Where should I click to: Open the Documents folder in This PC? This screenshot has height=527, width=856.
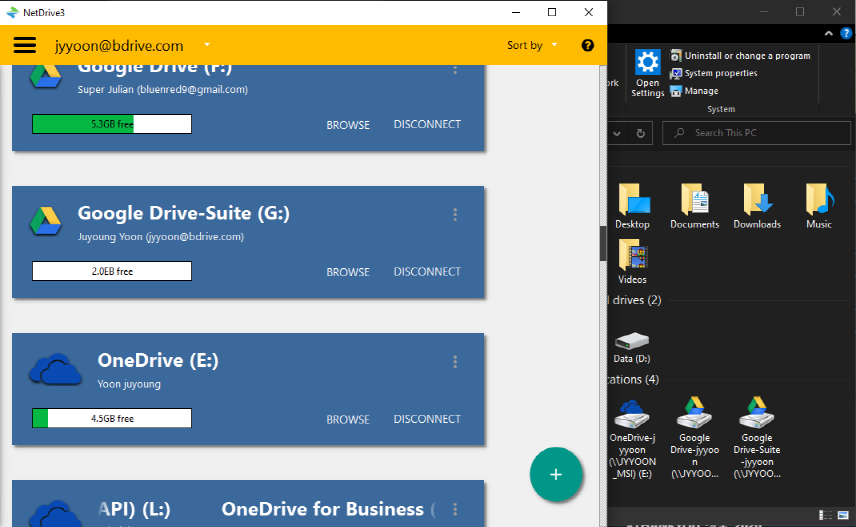click(x=694, y=206)
